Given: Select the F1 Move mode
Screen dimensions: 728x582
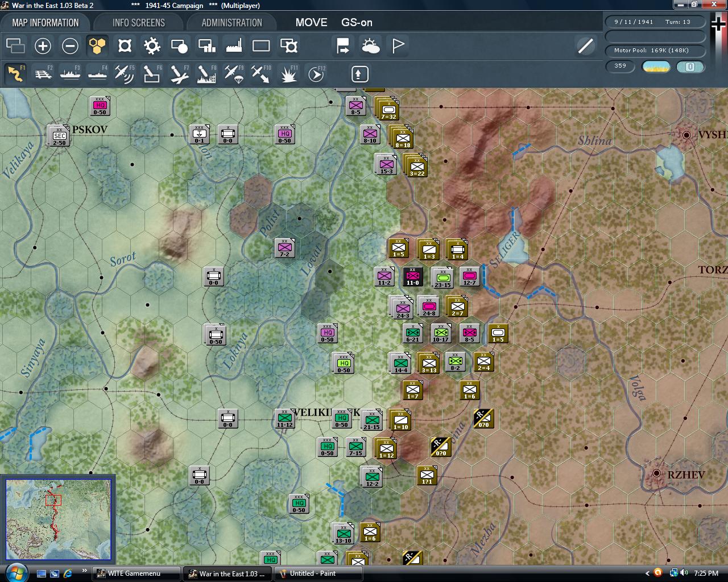Looking at the screenshot, I should coord(15,74).
